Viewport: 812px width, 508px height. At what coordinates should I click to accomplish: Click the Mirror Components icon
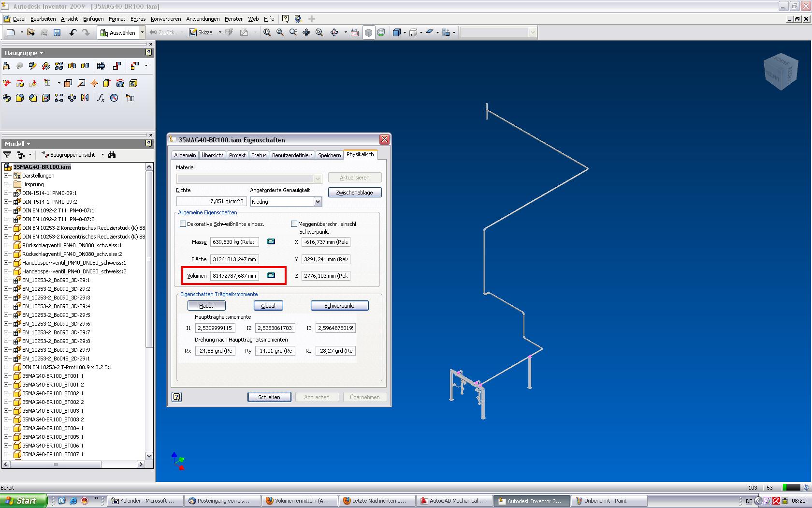coord(72,66)
